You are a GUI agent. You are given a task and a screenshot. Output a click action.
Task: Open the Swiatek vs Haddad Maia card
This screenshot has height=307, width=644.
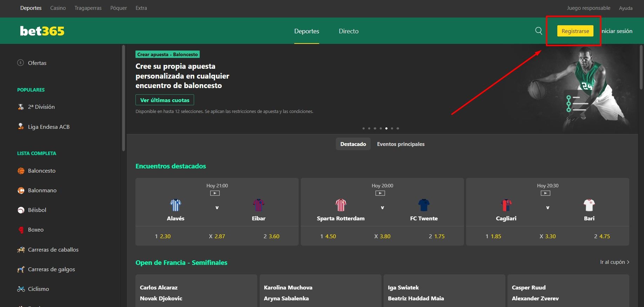pos(444,291)
